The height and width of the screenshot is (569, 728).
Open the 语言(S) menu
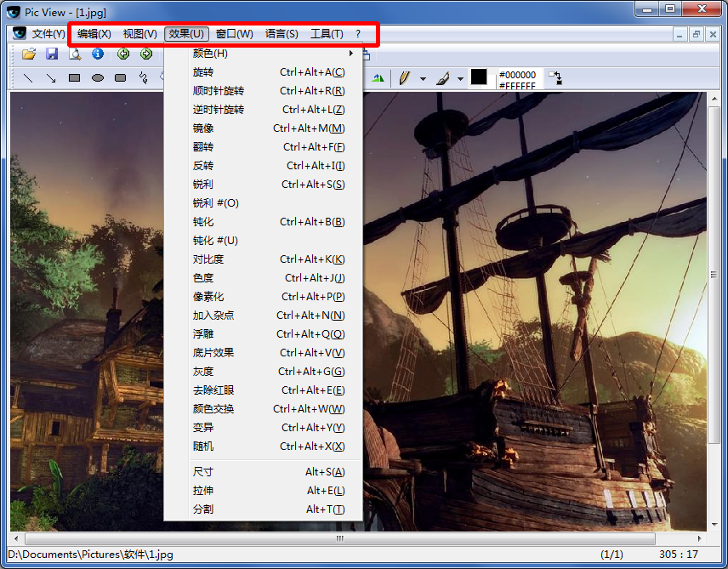pos(282,34)
